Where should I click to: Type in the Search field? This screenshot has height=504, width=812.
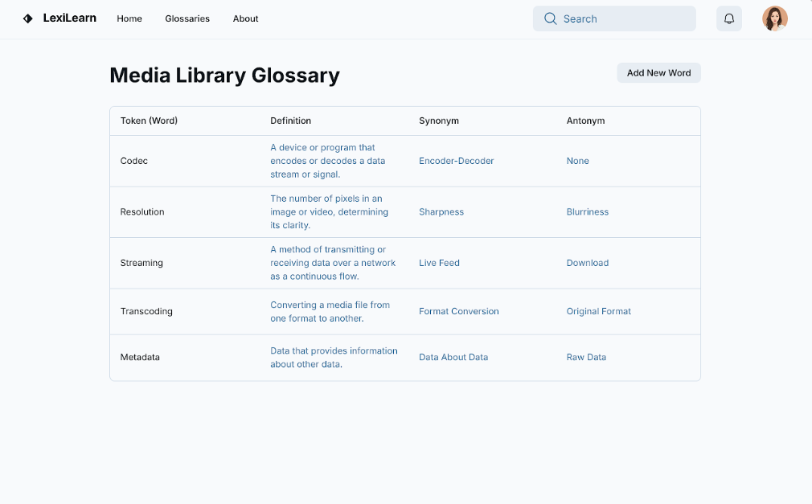coord(623,18)
